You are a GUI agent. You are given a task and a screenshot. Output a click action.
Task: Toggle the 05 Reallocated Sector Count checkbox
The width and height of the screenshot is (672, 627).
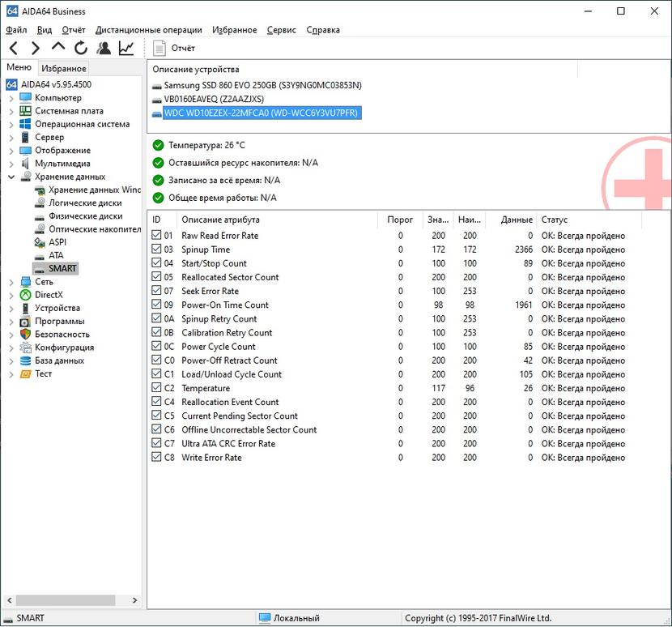click(x=156, y=276)
